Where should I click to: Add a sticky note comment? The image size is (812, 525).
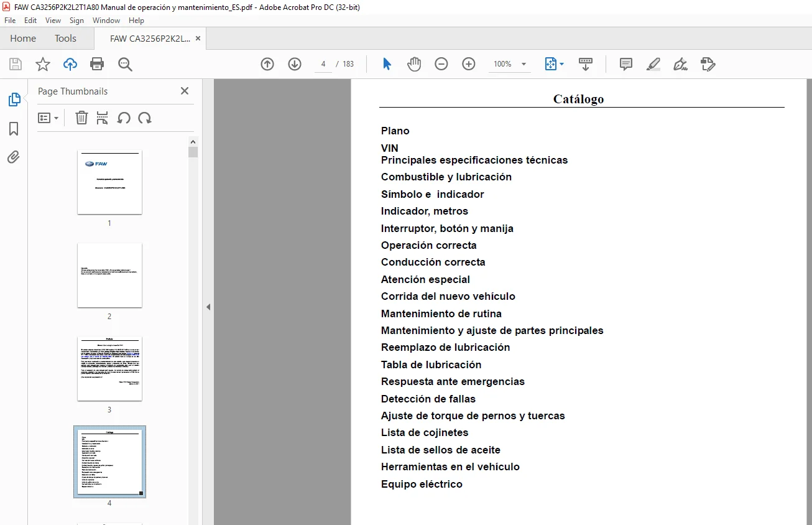coord(626,64)
